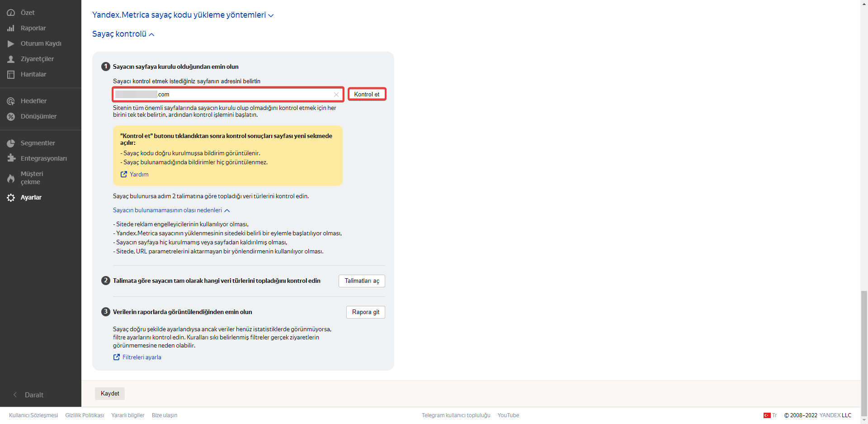Open Müşteri çekme menu text
This screenshot has width=868, height=424.
coord(32,178)
